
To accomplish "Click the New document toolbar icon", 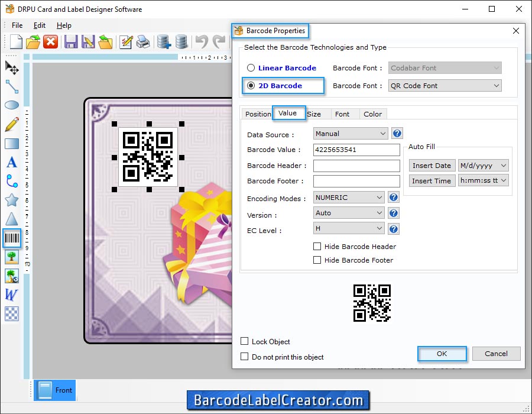I will [x=16, y=42].
